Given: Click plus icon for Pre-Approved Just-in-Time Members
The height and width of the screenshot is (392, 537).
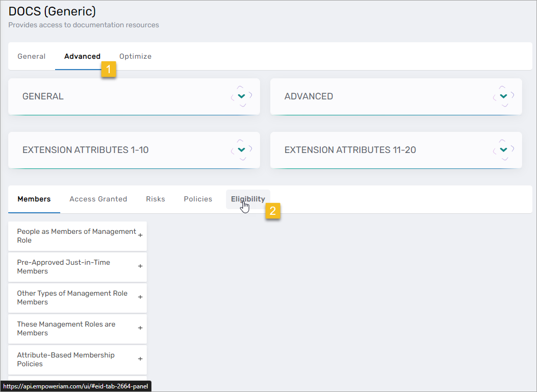Looking at the screenshot, I should pyautogui.click(x=140, y=266).
